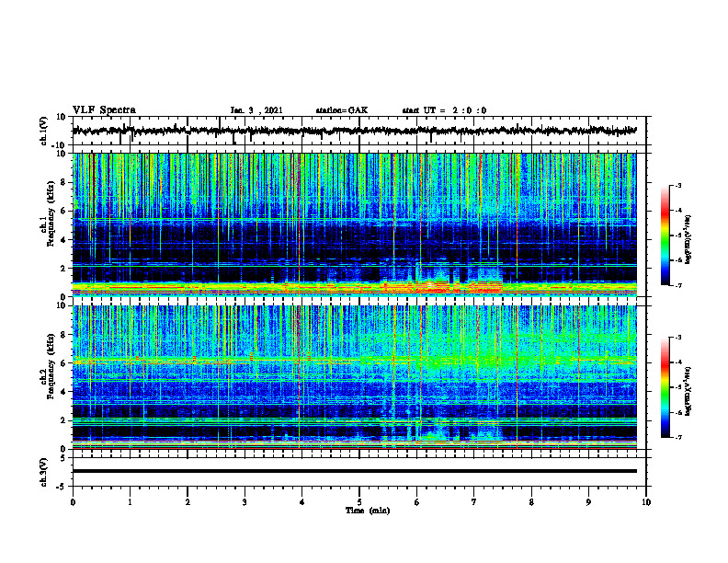The height and width of the screenshot is (563, 728).
Task: Click the "ch.1(V)" axis label
Action: click(44, 131)
